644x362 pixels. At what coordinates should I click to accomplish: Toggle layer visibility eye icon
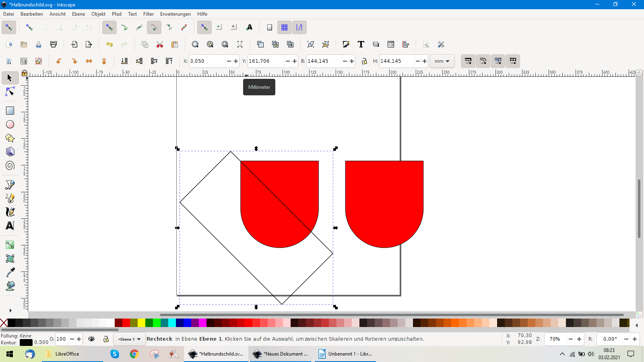tap(91, 339)
